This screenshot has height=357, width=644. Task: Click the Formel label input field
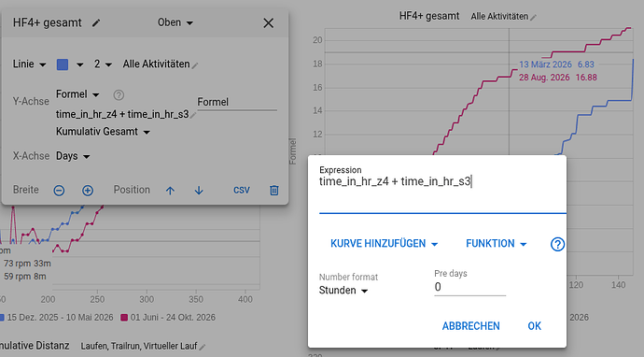coord(237,102)
